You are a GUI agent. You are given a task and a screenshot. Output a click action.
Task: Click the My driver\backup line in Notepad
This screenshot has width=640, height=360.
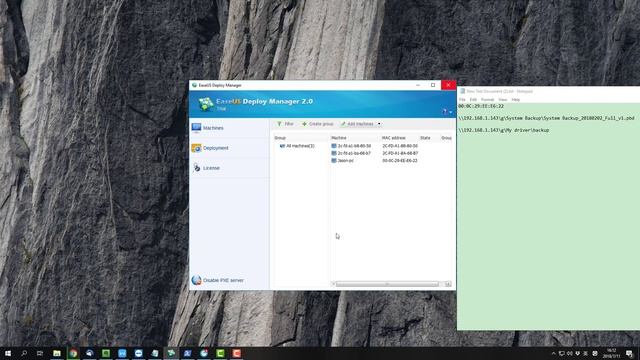pos(503,130)
